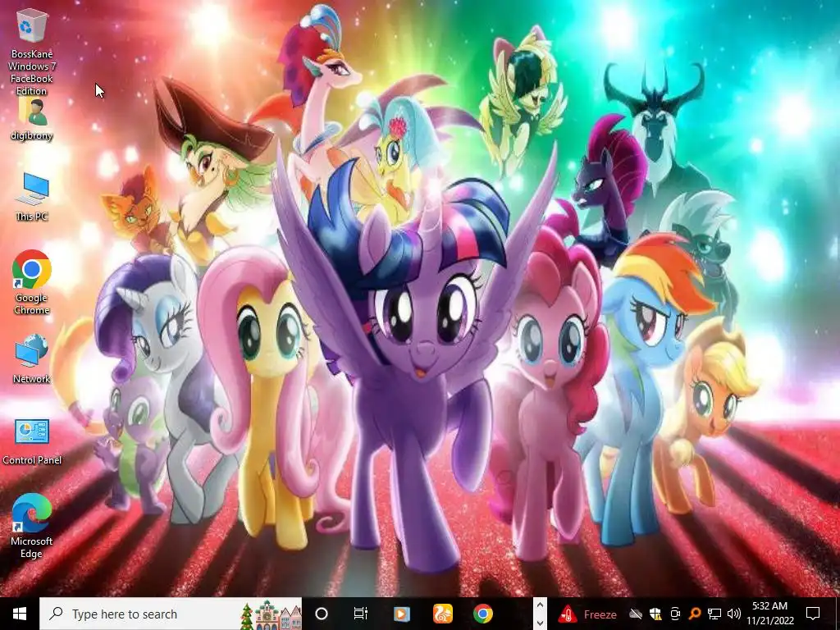Click the holiday village search highlight image

pyautogui.click(x=271, y=614)
